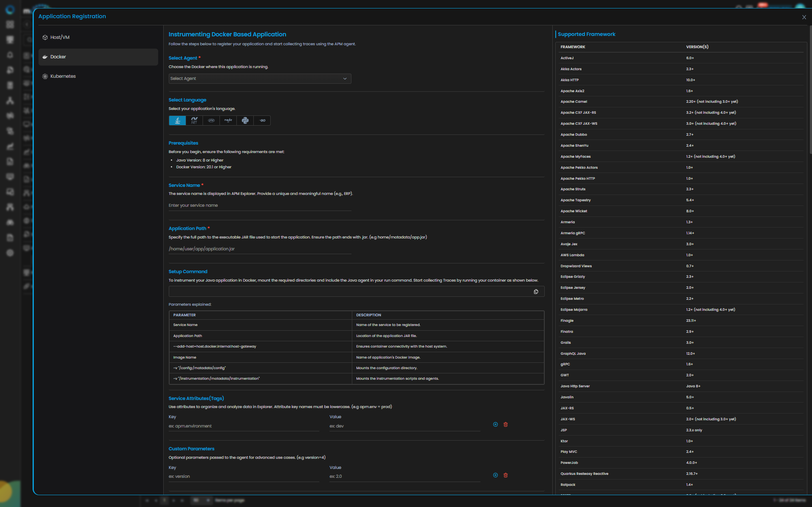Pick the Node.js language icon

click(228, 121)
